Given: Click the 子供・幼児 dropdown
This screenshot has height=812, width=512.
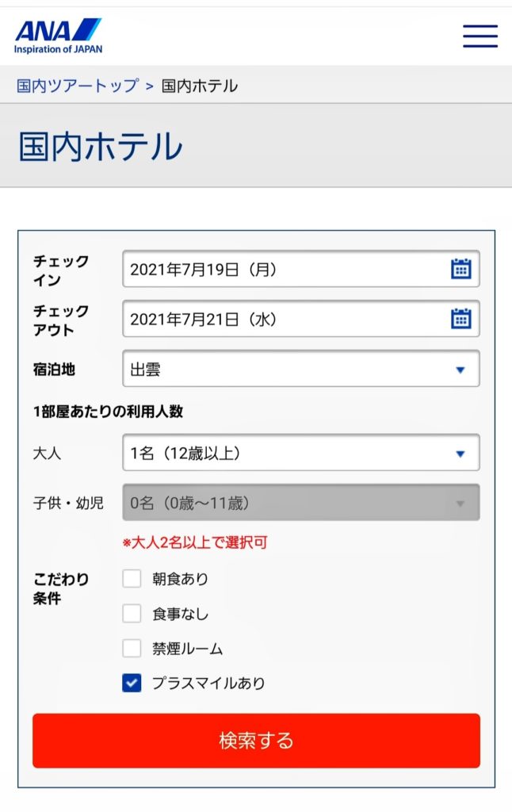Looking at the screenshot, I should pos(300,503).
